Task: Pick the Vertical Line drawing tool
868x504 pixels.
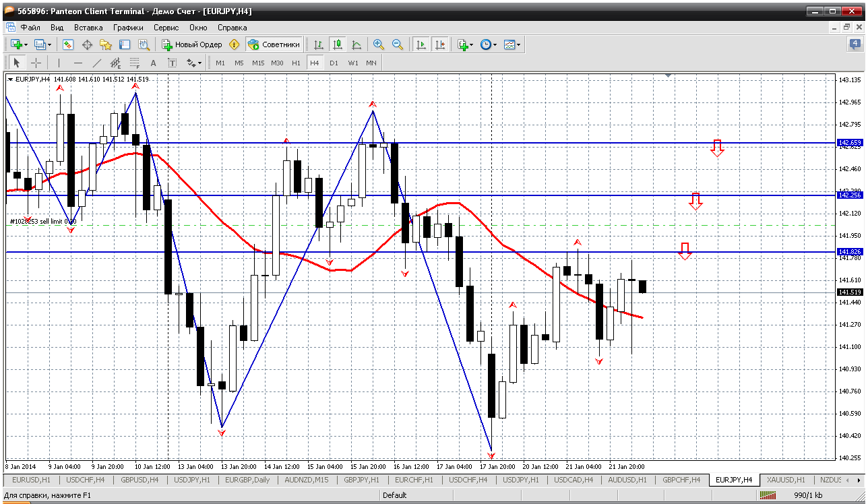Action: pos(59,63)
